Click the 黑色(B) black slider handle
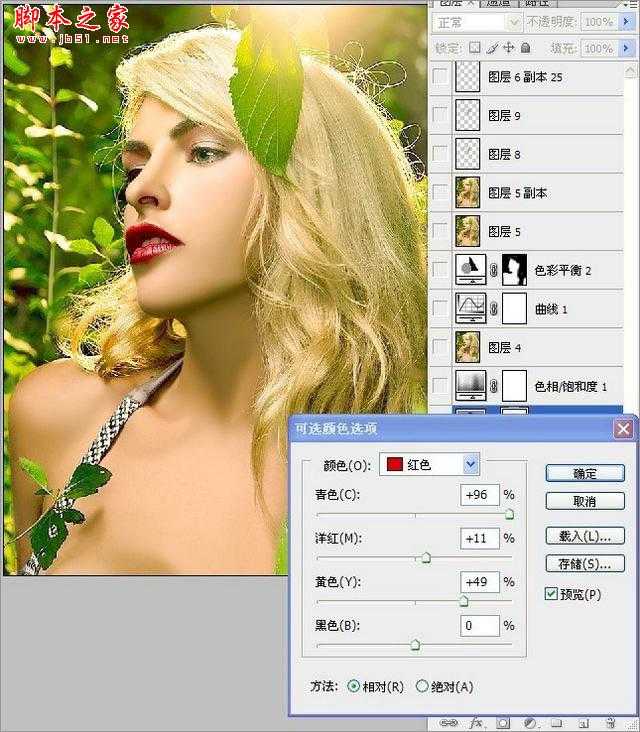This screenshot has height=732, width=640. pyautogui.click(x=415, y=645)
